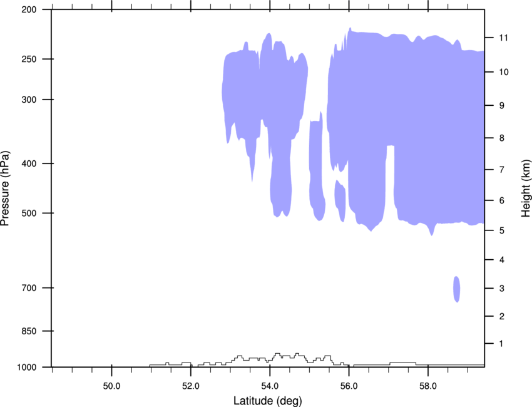Screen dimensions: 532x407
Task: Click the 1000 pressure tick label
Action: click(x=27, y=368)
